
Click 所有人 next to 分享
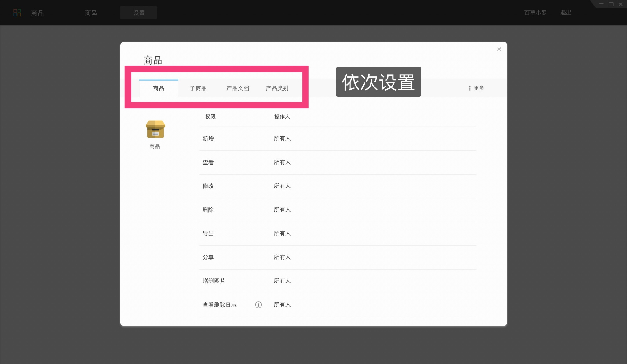282,257
